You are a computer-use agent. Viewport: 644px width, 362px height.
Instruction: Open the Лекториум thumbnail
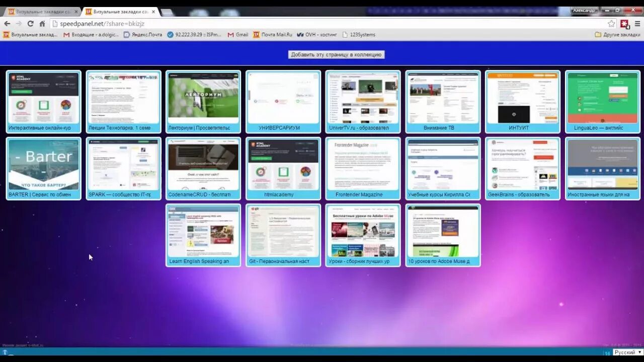(x=203, y=102)
